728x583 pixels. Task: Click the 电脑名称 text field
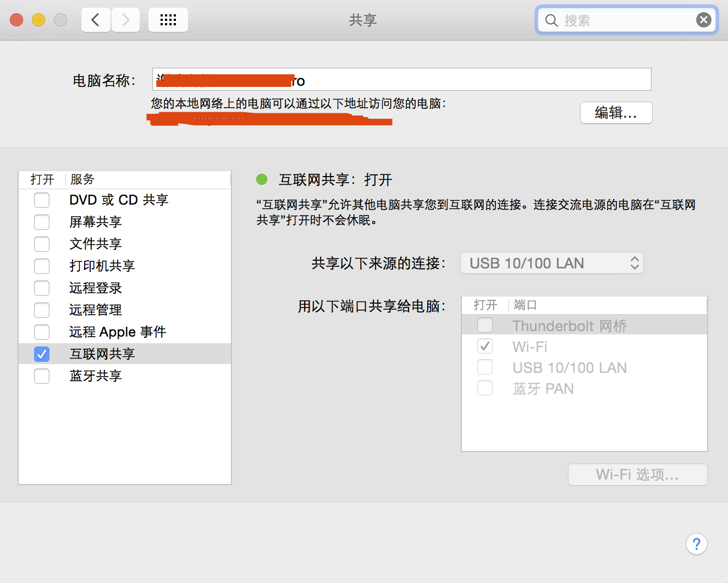(402, 80)
